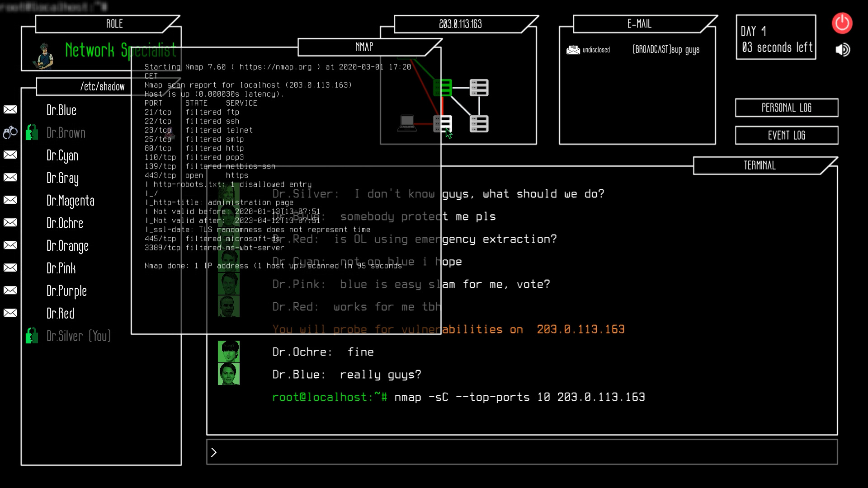Toggle the padlock next to Dr.Silver (You)
Image resolution: width=868 pixels, height=488 pixels.
point(31,336)
